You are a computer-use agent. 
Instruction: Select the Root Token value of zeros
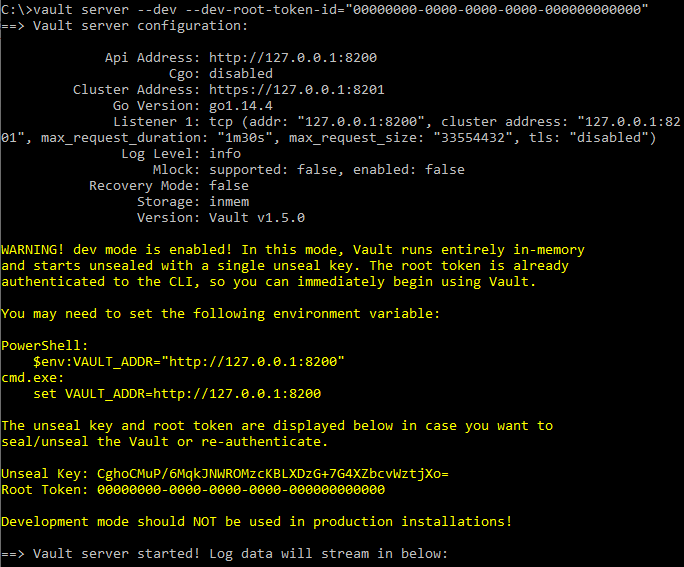[241, 490]
